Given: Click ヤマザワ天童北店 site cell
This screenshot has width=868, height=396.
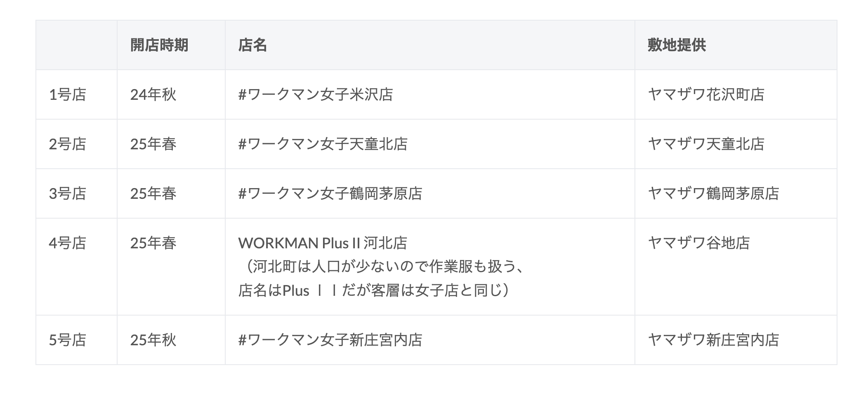Looking at the screenshot, I should (x=706, y=144).
